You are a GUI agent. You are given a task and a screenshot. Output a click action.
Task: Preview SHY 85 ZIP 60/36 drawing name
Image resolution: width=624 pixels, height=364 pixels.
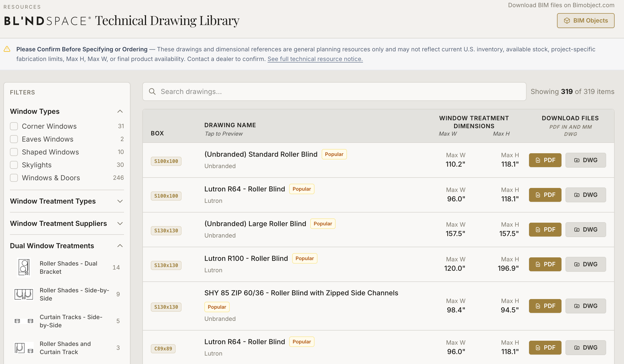click(x=301, y=293)
